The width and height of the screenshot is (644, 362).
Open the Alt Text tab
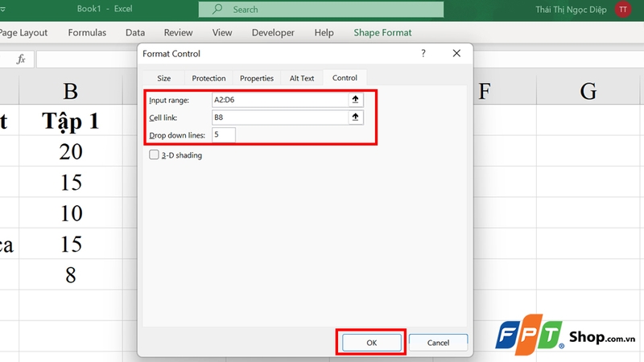(x=302, y=78)
